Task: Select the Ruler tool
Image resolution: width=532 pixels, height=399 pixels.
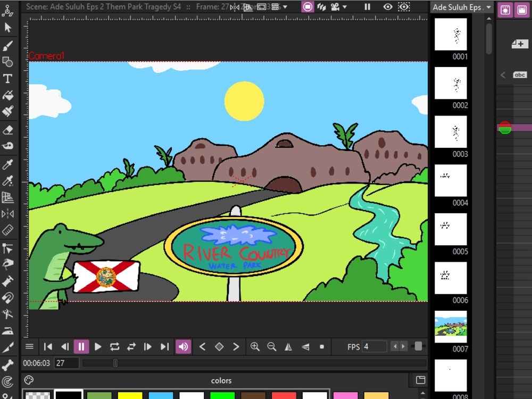Action: coord(7,230)
